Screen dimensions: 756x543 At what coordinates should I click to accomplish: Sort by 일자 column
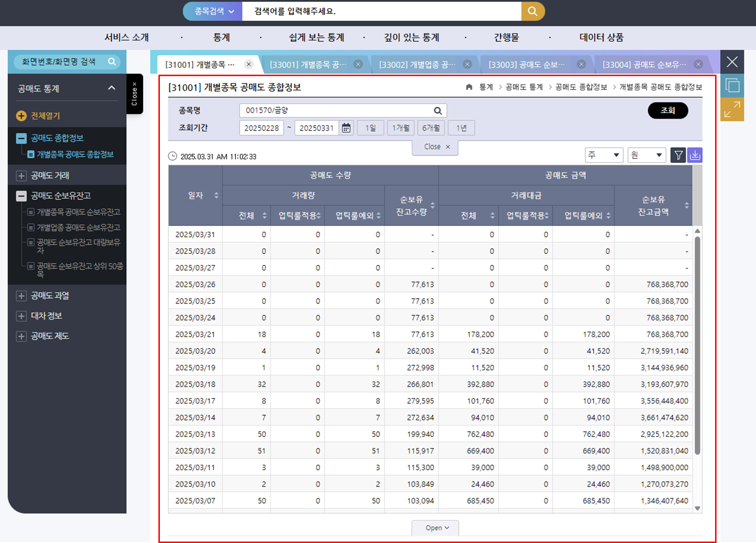click(x=216, y=195)
